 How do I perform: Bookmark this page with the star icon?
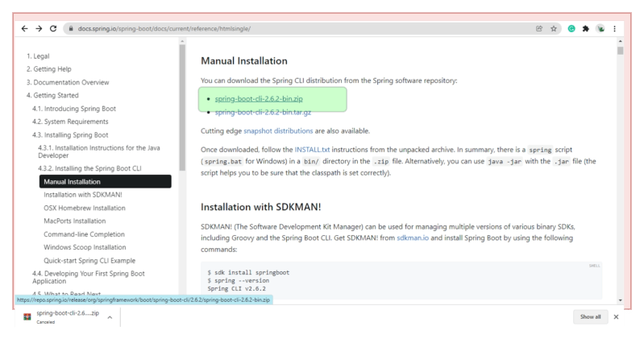(554, 29)
